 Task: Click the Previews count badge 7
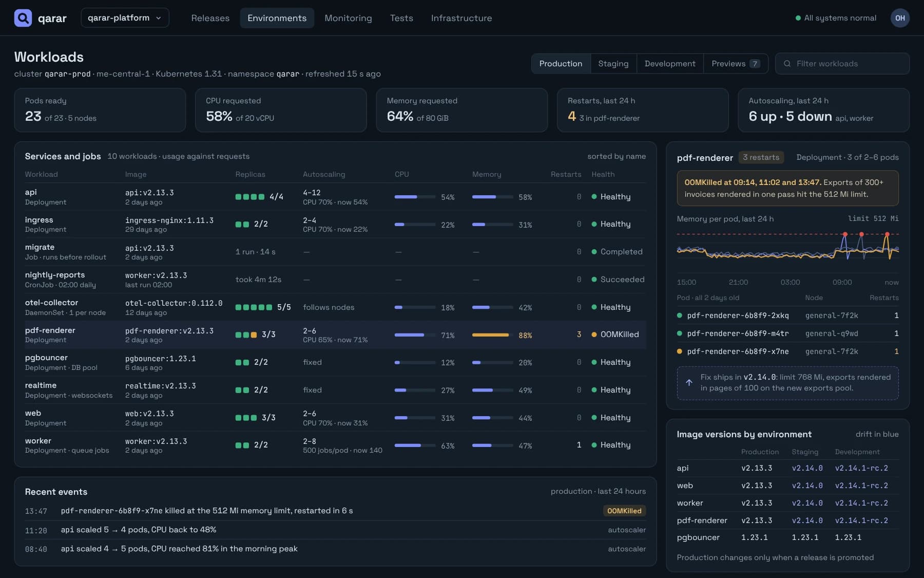coord(754,64)
